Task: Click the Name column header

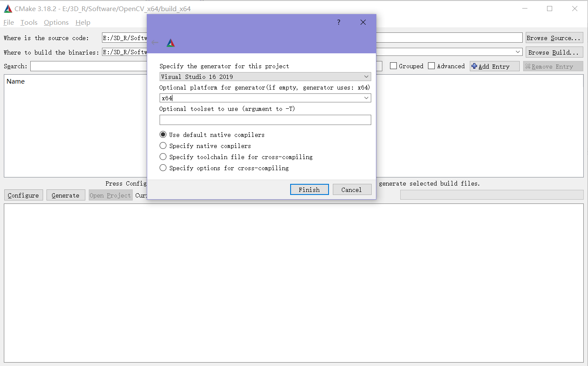Action: 16,81
